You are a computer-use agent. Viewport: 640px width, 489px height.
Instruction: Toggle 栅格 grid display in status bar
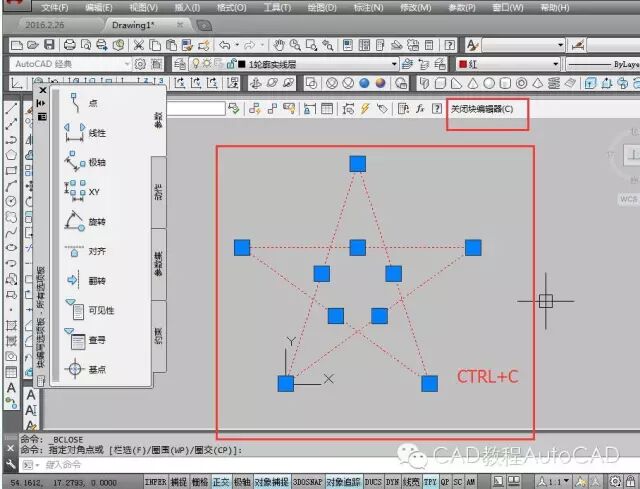(x=200, y=482)
